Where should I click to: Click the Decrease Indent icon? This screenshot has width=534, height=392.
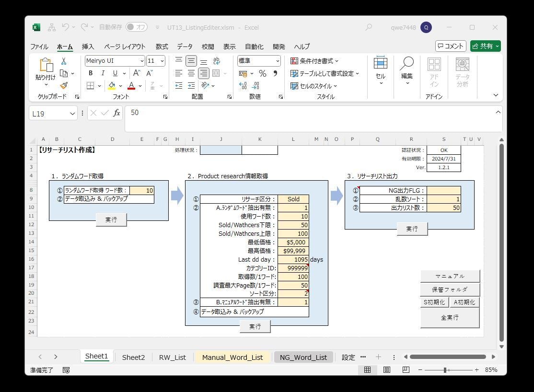tap(179, 85)
